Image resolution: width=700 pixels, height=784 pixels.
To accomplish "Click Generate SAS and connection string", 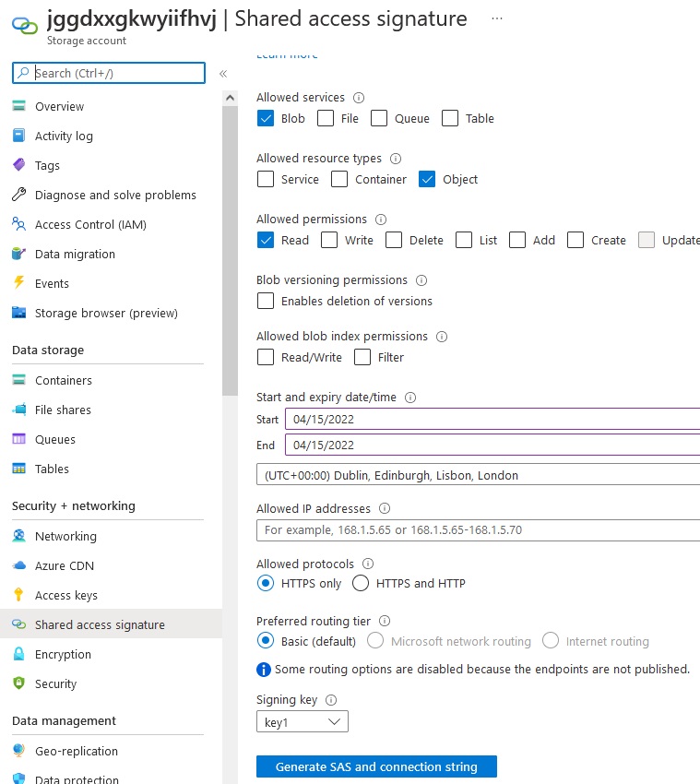I will coord(376,766).
